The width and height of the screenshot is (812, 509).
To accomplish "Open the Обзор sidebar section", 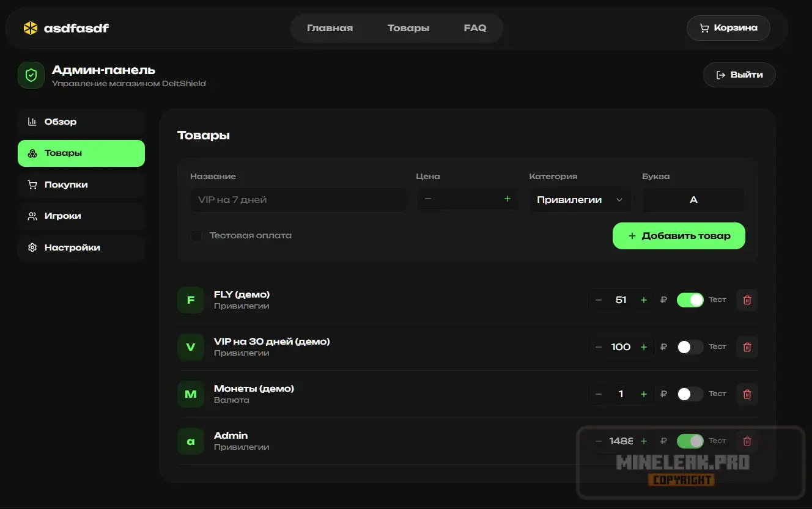I will coord(81,122).
